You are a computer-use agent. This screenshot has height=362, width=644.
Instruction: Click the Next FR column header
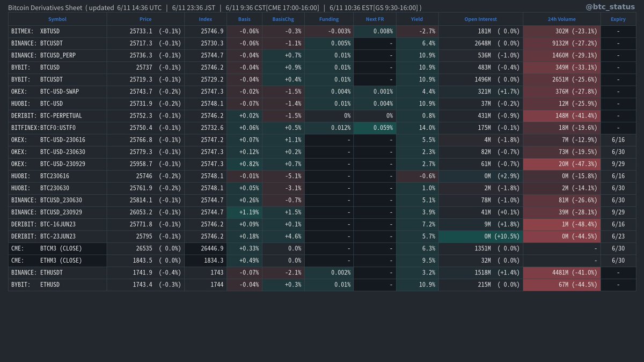click(x=375, y=19)
